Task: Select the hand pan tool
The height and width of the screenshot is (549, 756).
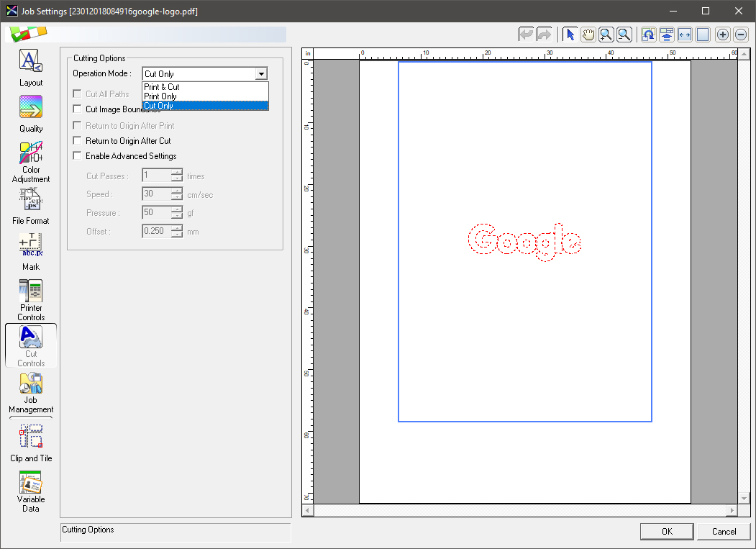Action: (x=588, y=35)
